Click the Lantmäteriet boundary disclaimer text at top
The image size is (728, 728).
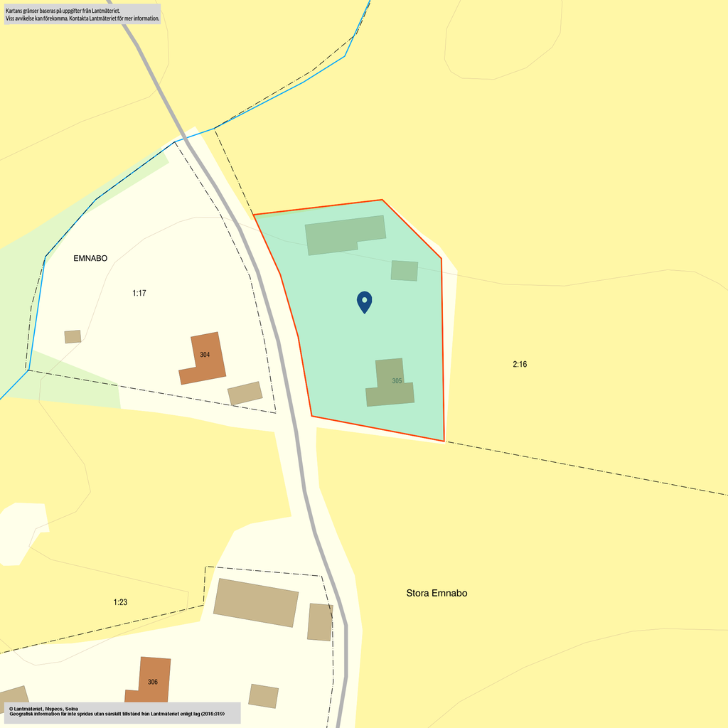82,15
